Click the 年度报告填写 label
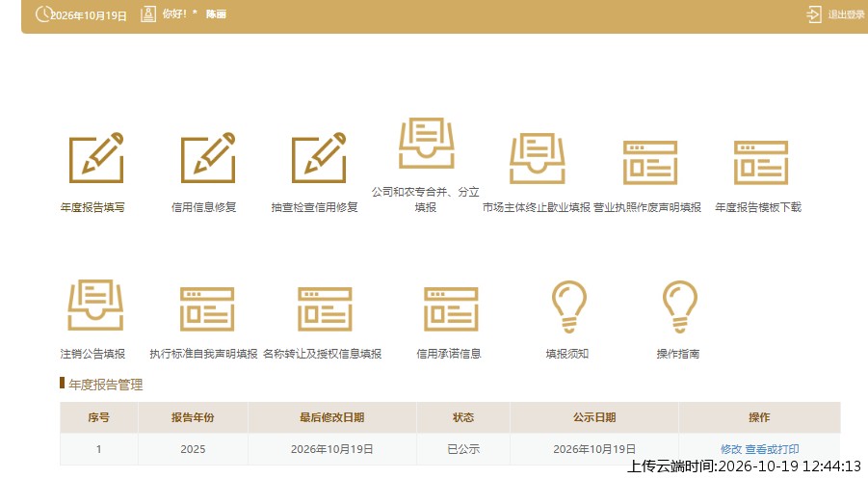This screenshot has height=479, width=868. pos(92,207)
